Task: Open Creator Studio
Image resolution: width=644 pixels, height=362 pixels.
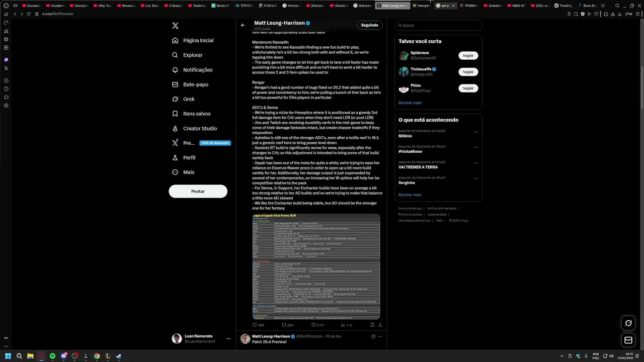Action: coord(194,128)
